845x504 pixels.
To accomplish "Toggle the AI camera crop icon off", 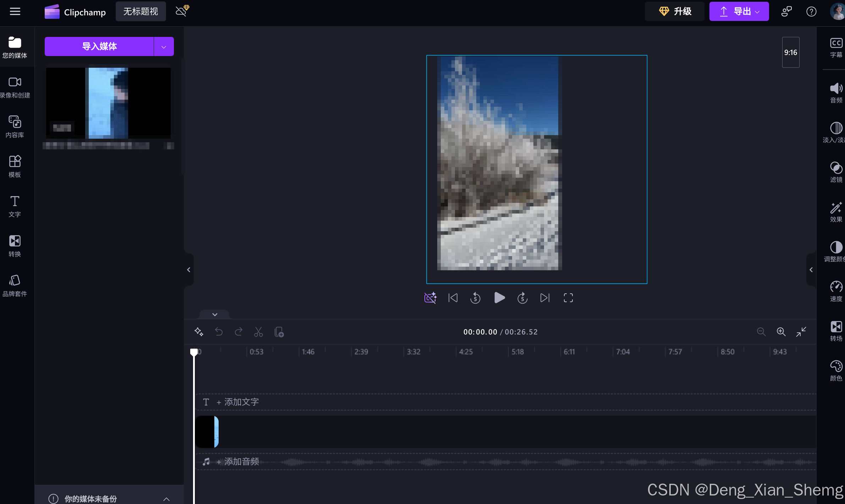I will [x=430, y=298].
